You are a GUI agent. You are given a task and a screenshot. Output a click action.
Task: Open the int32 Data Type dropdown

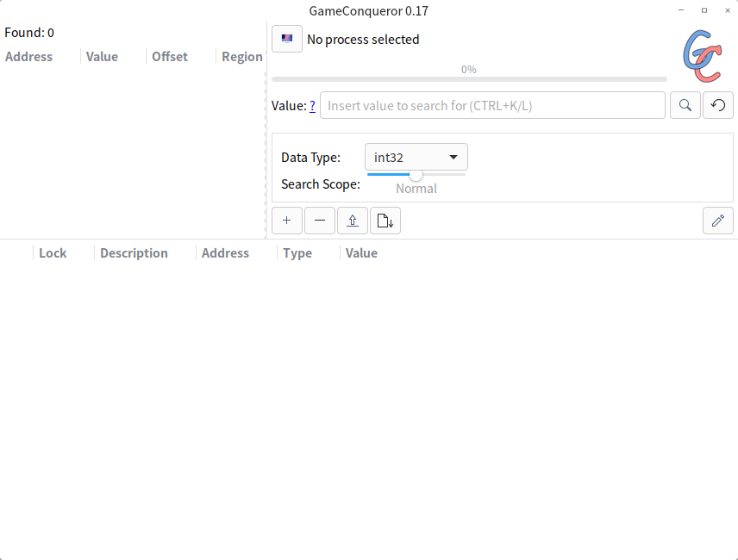(x=416, y=157)
